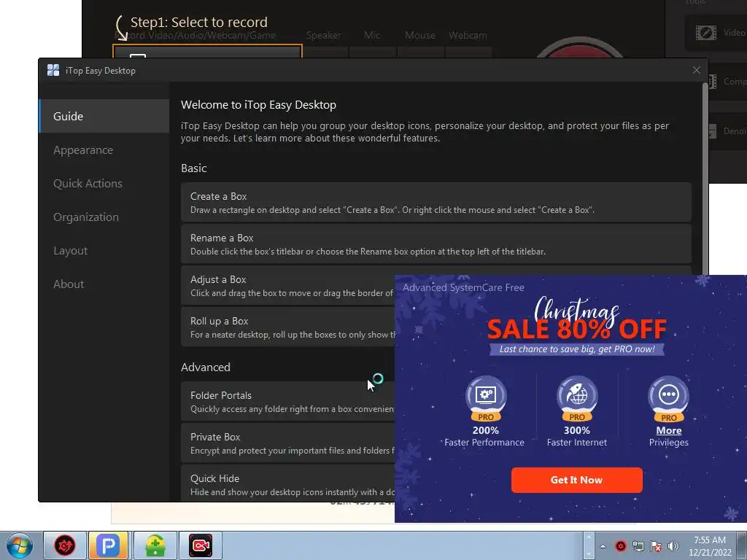The height and width of the screenshot is (560, 747).
Task: Open the red shield app in the taskbar
Action: 65,545
